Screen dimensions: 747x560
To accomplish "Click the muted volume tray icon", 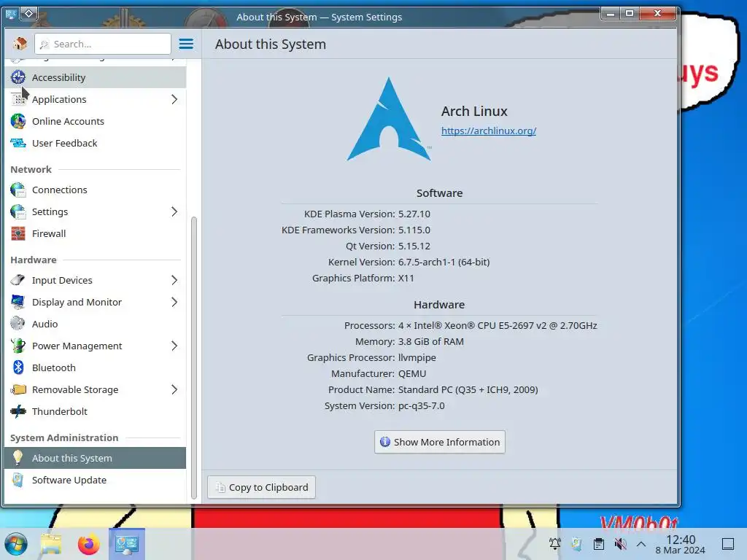I will [620, 543].
